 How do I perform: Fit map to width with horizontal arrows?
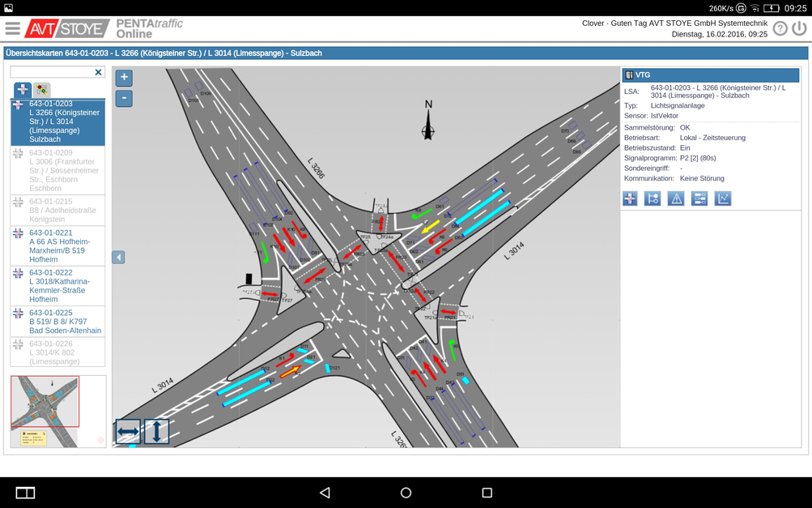click(128, 431)
